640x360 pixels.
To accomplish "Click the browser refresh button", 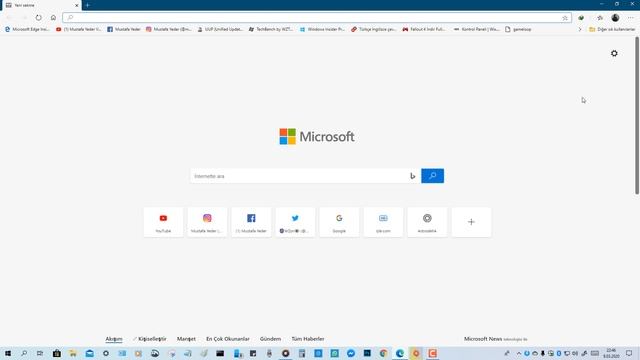I will point(38,18).
